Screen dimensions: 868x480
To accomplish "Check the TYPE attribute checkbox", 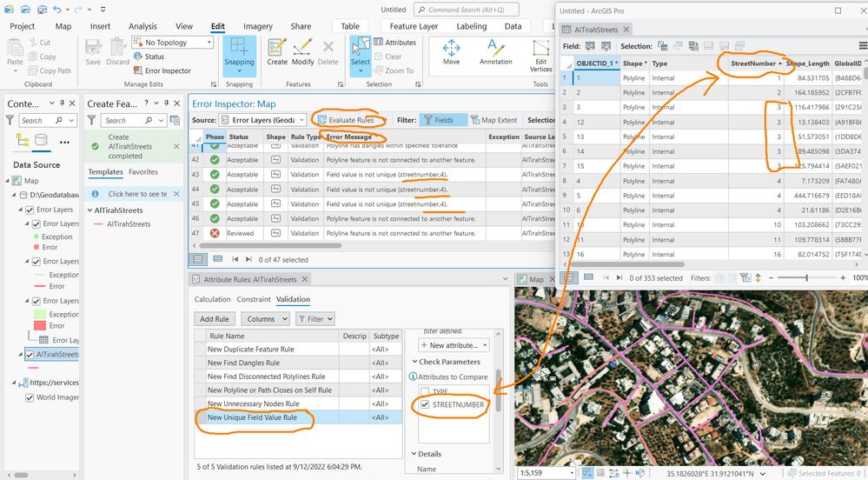I will [424, 391].
